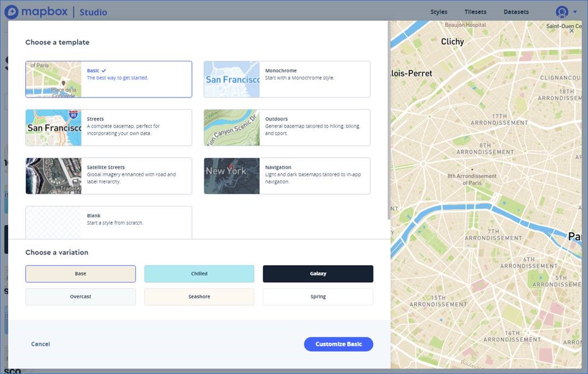Click the Monochrome San Francisco thumbnail
Screen dimensions: 588x374
click(x=232, y=79)
